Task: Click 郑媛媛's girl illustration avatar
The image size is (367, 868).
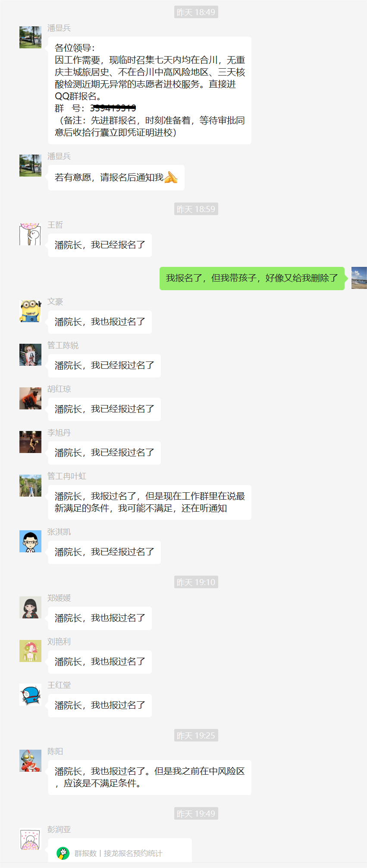Action: click(30, 607)
